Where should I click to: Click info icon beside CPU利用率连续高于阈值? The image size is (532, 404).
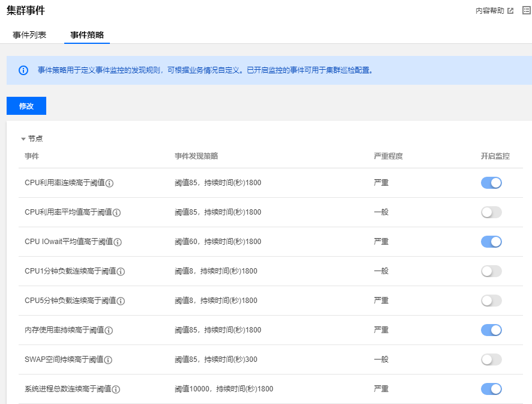click(x=110, y=183)
